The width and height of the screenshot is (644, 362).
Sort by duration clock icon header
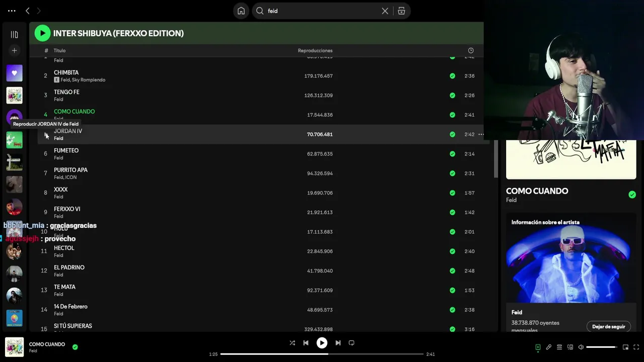(x=471, y=50)
